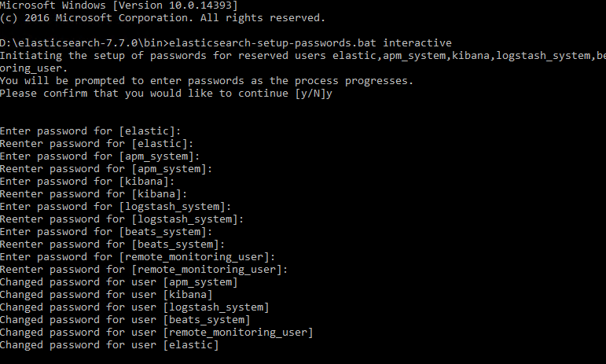Screen dimensions: 606x364
Task: Click the 'Changed password for user [elastic]' line
Action: (x=109, y=345)
